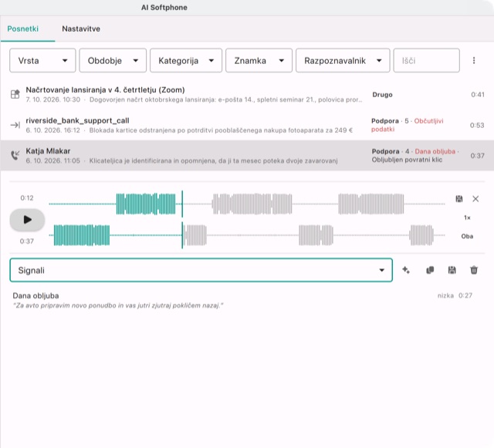The image size is (494, 448).
Task: Click the red Dana obljuba tag
Action: tap(435, 151)
